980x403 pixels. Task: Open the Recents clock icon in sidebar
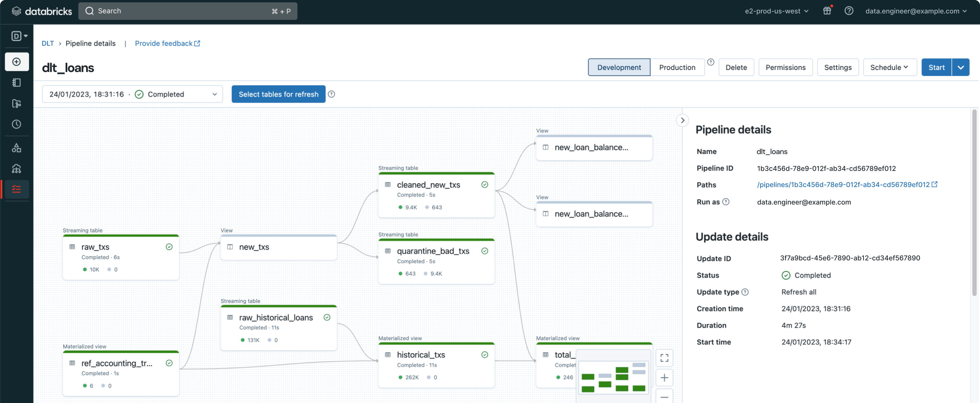(16, 124)
